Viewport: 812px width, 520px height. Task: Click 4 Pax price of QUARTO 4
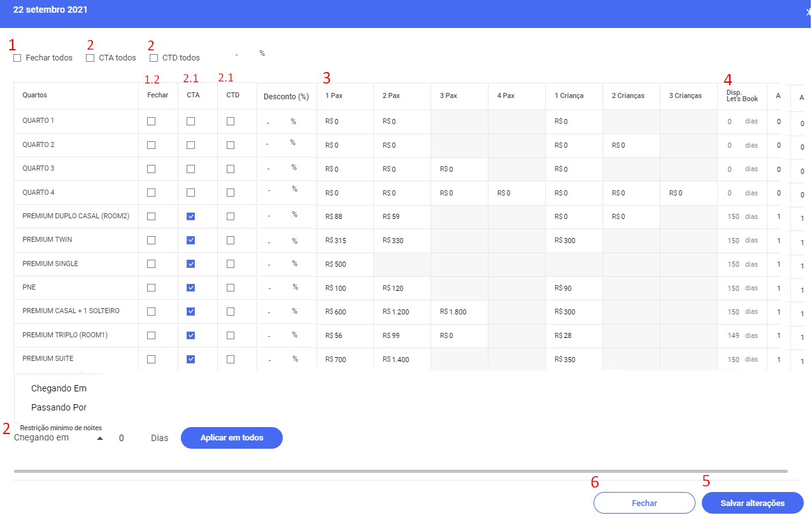(504, 193)
